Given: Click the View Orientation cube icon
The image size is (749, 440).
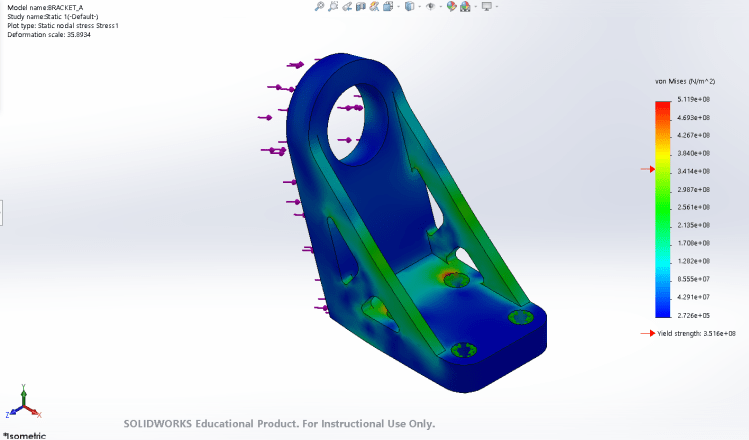Looking at the screenshot, I should pyautogui.click(x=388, y=6).
